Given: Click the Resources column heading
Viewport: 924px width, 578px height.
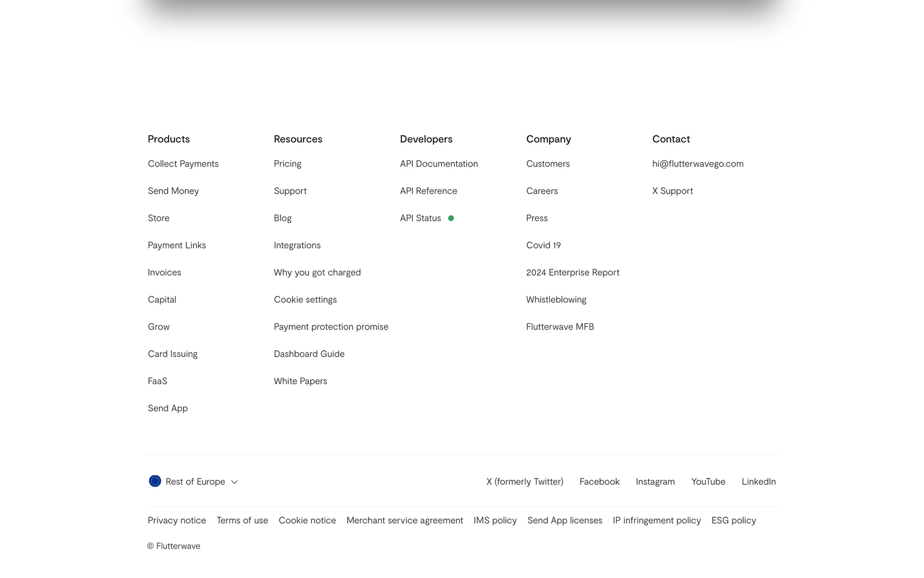Looking at the screenshot, I should 298,139.
